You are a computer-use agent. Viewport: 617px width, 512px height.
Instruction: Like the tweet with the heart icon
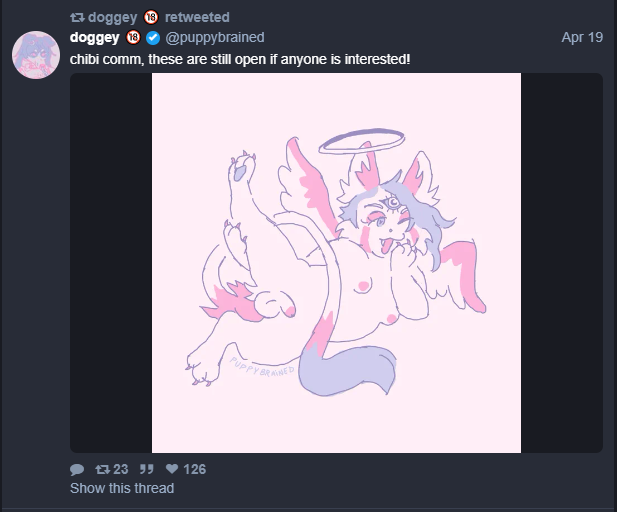point(172,469)
